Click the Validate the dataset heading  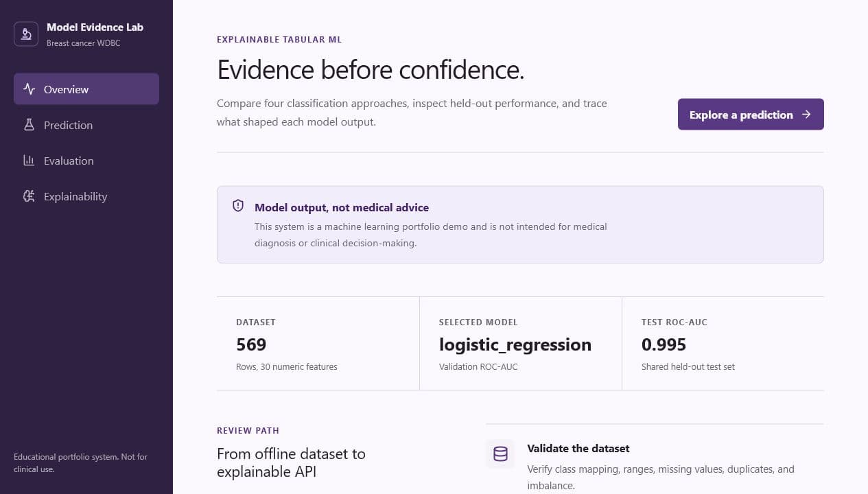coord(578,449)
